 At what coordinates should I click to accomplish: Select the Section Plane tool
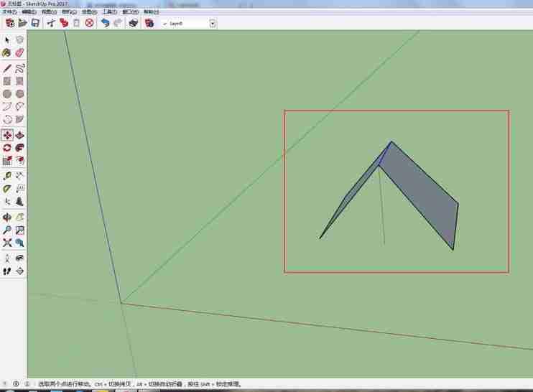pos(19,271)
